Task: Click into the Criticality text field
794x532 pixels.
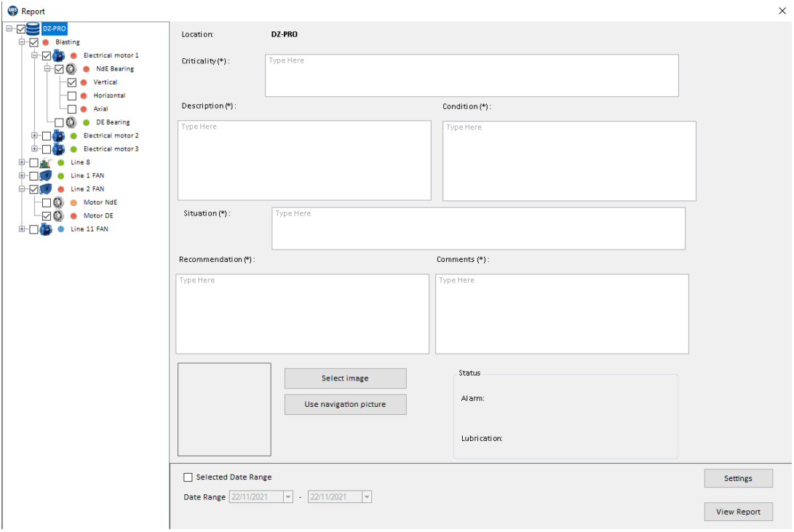Action: pos(472,75)
